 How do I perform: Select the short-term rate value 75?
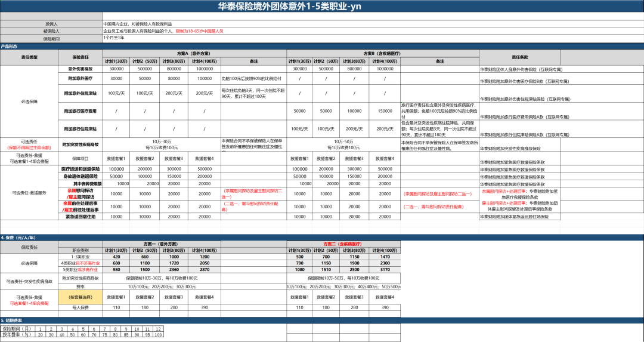coord(105,335)
